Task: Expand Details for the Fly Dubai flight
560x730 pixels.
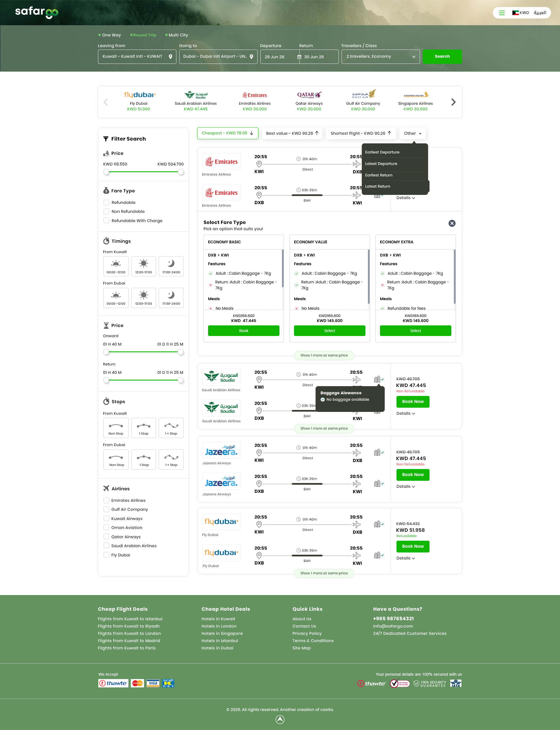Action: pos(405,558)
